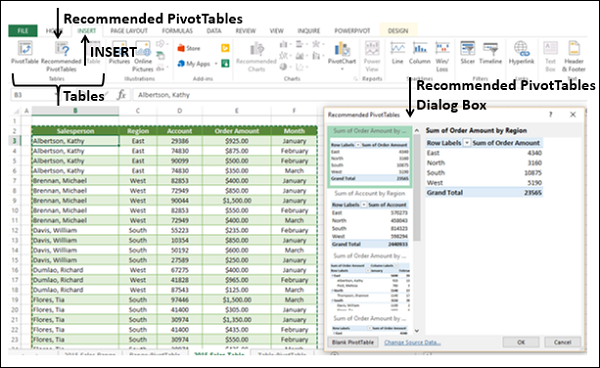
Task: Click Cancel in the dialog
Action: 562,342
